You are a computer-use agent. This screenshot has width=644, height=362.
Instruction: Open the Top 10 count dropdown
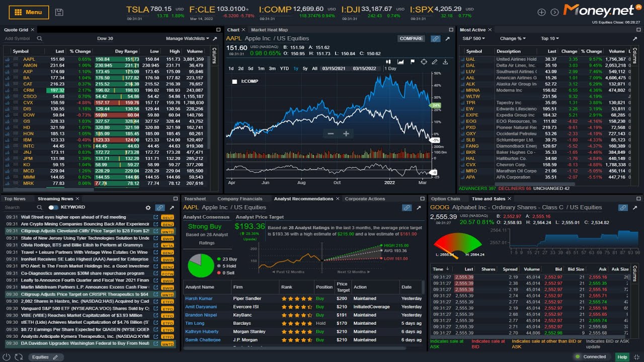click(550, 39)
